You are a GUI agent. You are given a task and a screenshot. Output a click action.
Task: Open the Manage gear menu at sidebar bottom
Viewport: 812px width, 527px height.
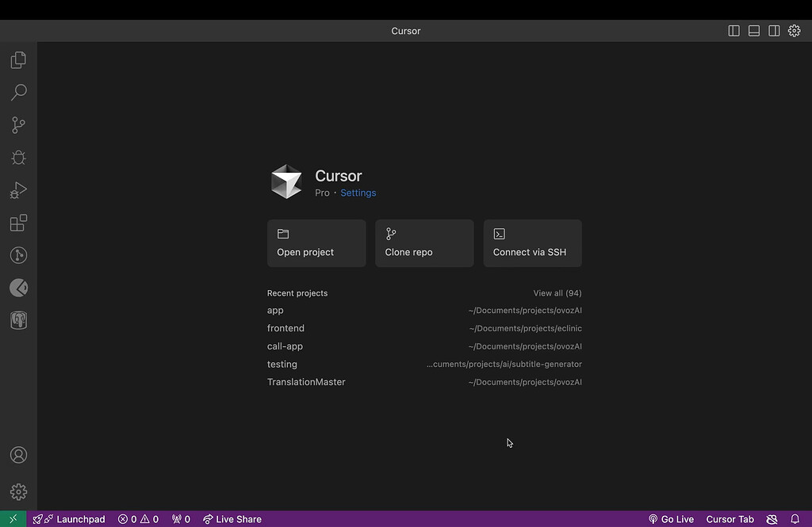point(18,491)
